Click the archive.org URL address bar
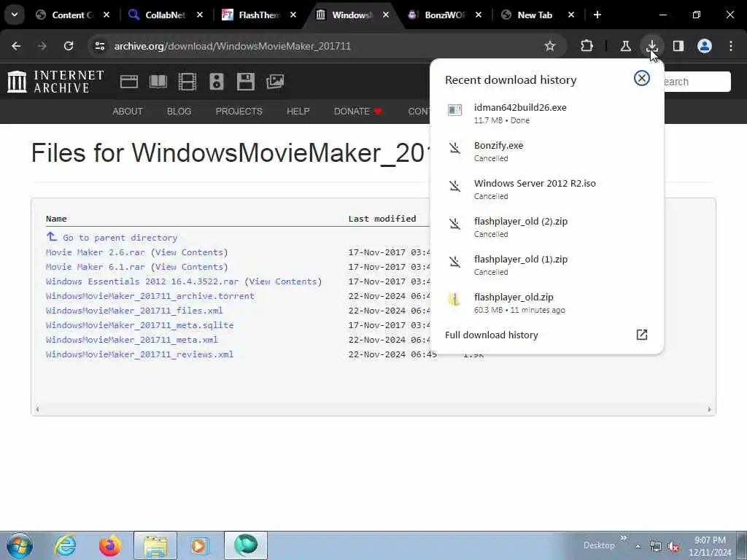 coord(233,46)
